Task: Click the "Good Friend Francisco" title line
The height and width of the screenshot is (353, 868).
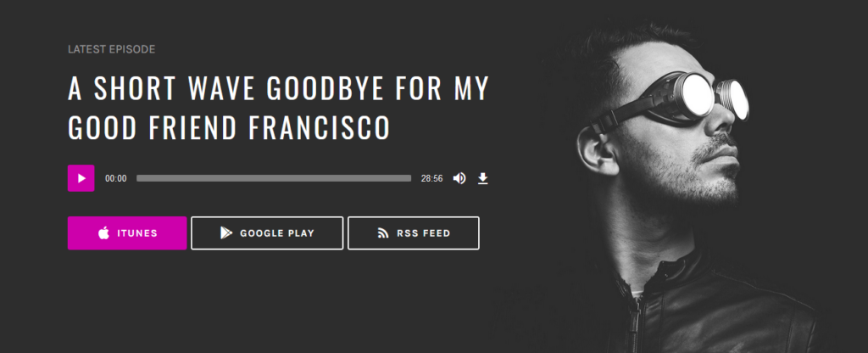Action: coord(229,127)
